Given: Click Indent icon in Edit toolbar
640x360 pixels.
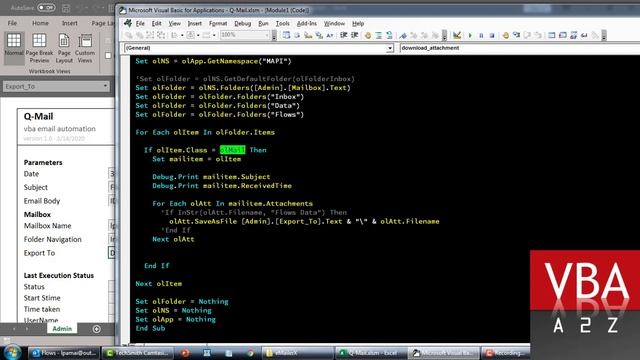Looking at the screenshot, I should pos(344,36).
